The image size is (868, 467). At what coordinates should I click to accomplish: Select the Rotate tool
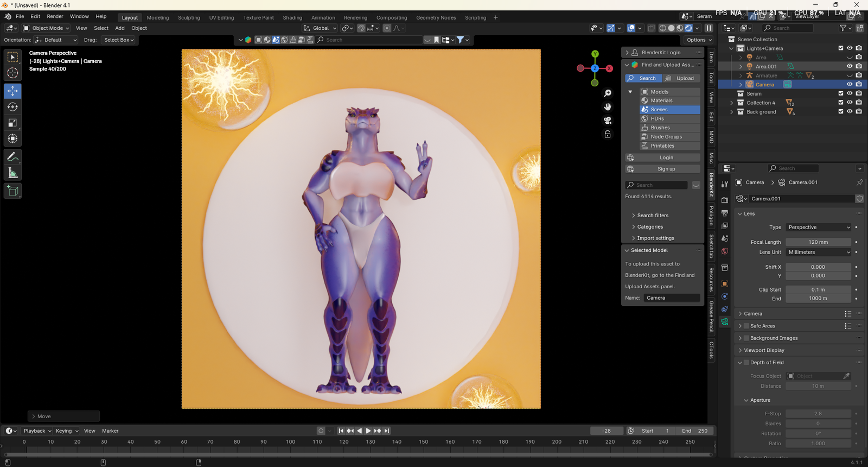12,107
